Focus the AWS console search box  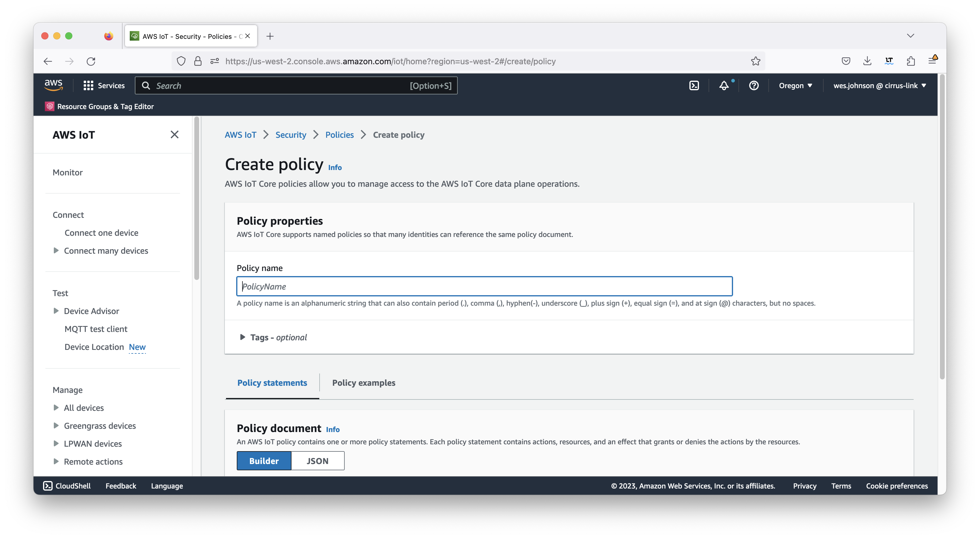[296, 85]
